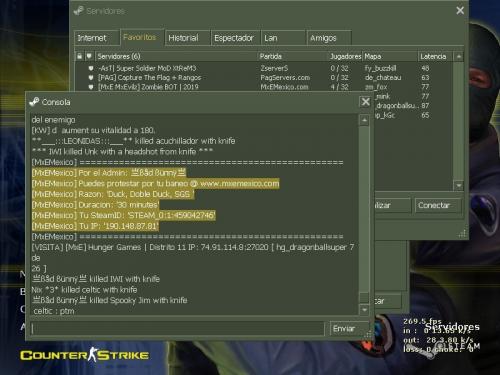
Task: Click heart icon beside Capture The Flag server
Action: [91, 78]
